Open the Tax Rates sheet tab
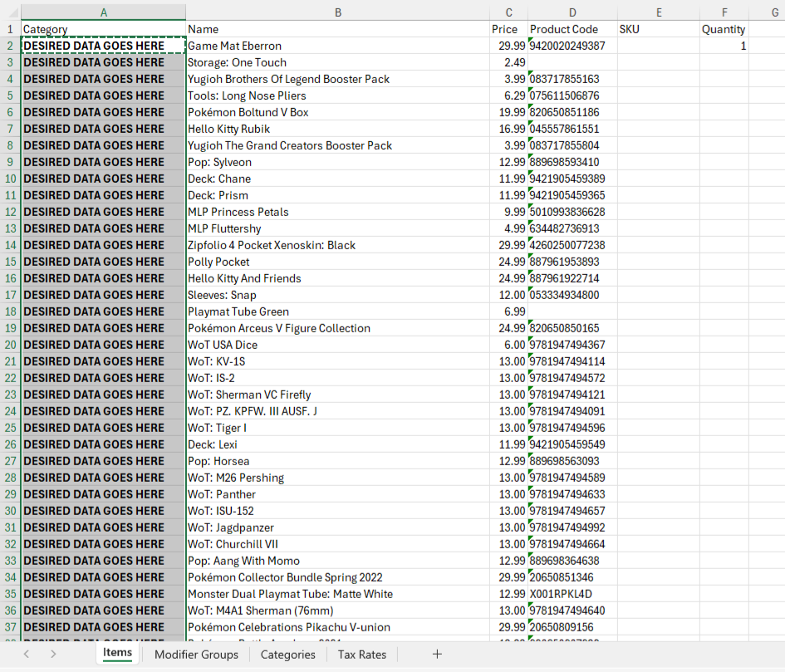 (x=362, y=655)
